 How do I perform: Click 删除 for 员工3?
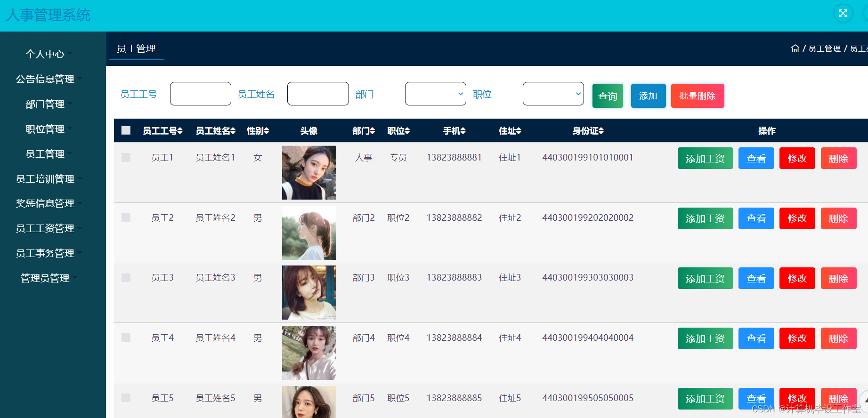839,278
